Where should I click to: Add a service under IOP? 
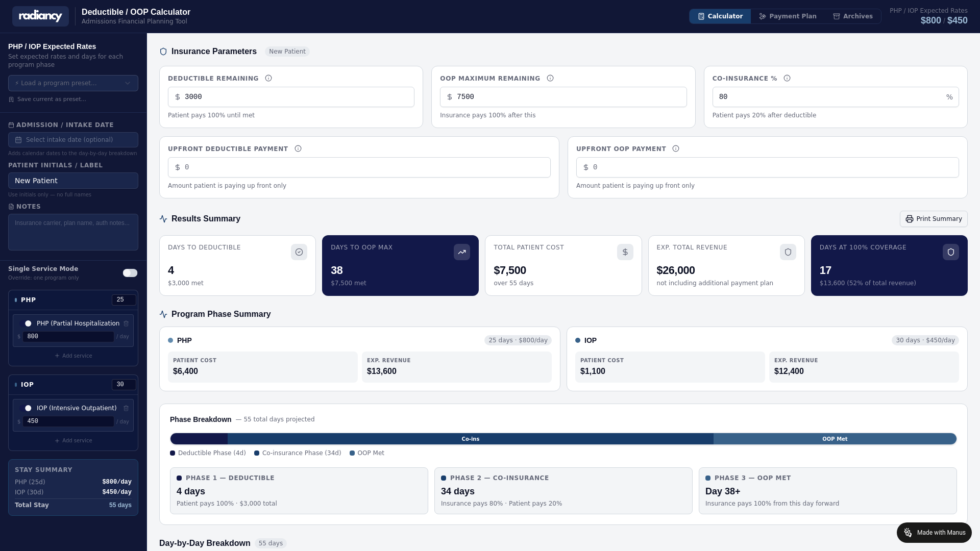[x=73, y=441]
